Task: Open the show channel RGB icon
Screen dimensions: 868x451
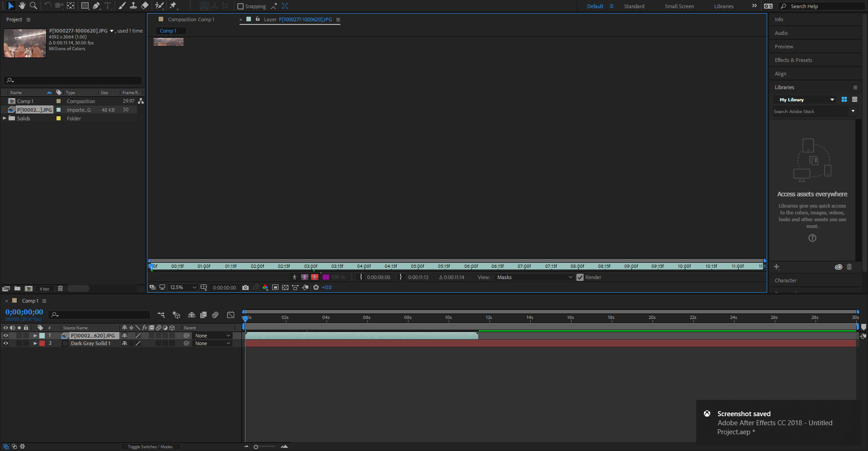Action: coord(265,288)
